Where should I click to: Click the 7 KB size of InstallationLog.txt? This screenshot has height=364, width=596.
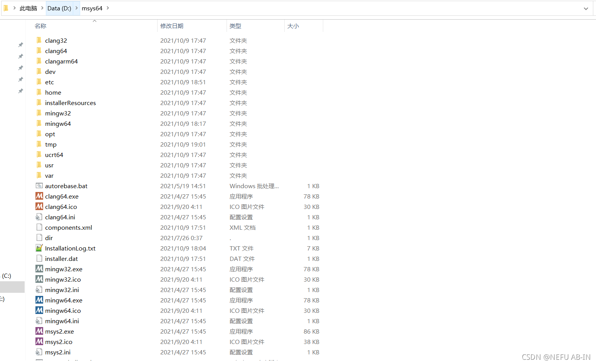pos(313,248)
